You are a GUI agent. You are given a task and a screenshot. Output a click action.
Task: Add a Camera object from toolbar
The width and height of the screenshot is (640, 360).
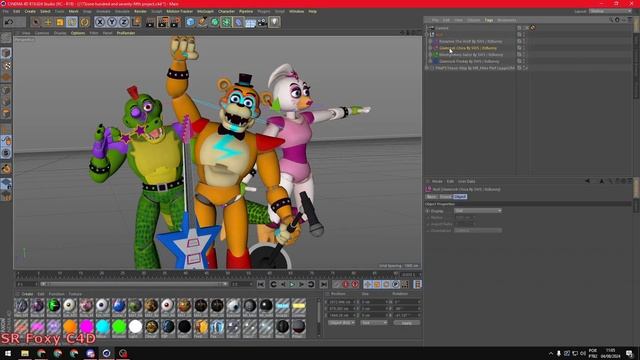(x=262, y=22)
